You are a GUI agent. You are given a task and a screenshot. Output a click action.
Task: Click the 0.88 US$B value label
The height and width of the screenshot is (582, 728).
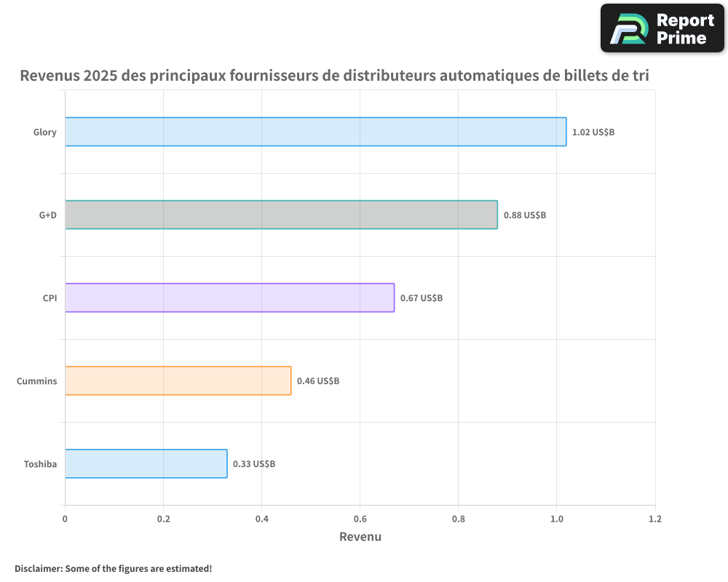(525, 215)
